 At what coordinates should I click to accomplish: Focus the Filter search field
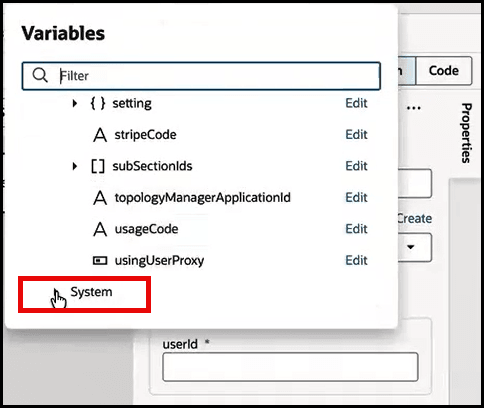(x=201, y=76)
